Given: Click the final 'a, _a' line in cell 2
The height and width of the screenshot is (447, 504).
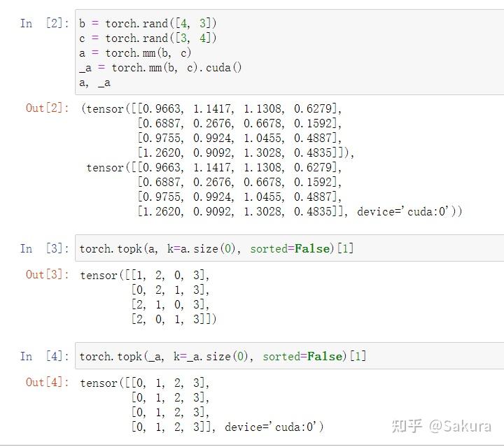Looking at the screenshot, I should pos(94,83).
